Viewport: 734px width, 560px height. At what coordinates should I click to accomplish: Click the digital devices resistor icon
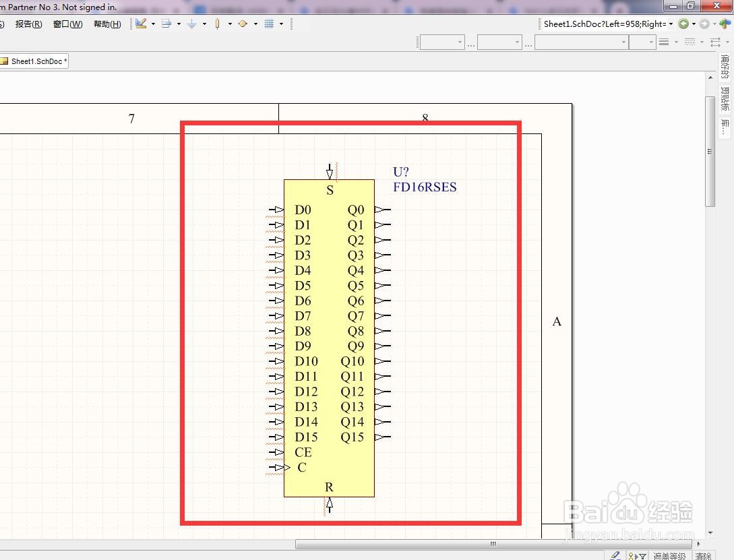217,24
